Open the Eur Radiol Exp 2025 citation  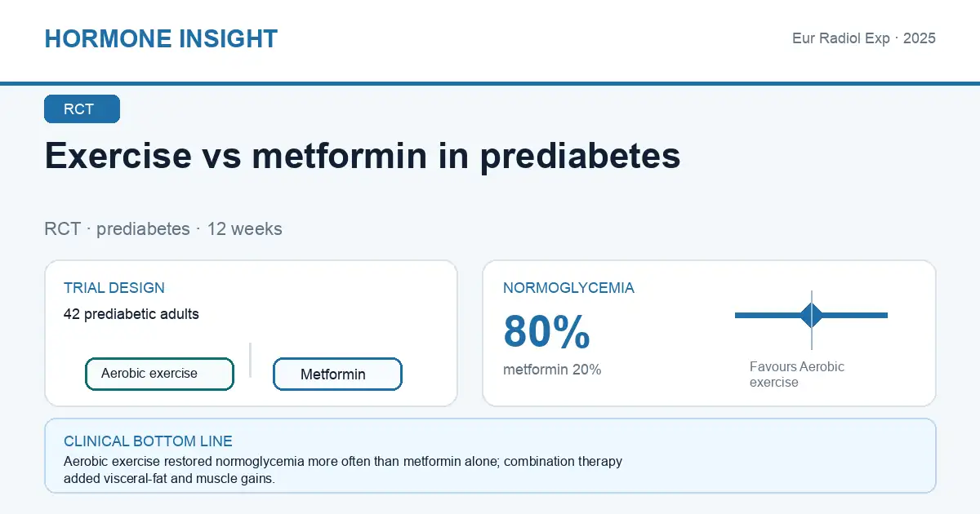coord(864,38)
